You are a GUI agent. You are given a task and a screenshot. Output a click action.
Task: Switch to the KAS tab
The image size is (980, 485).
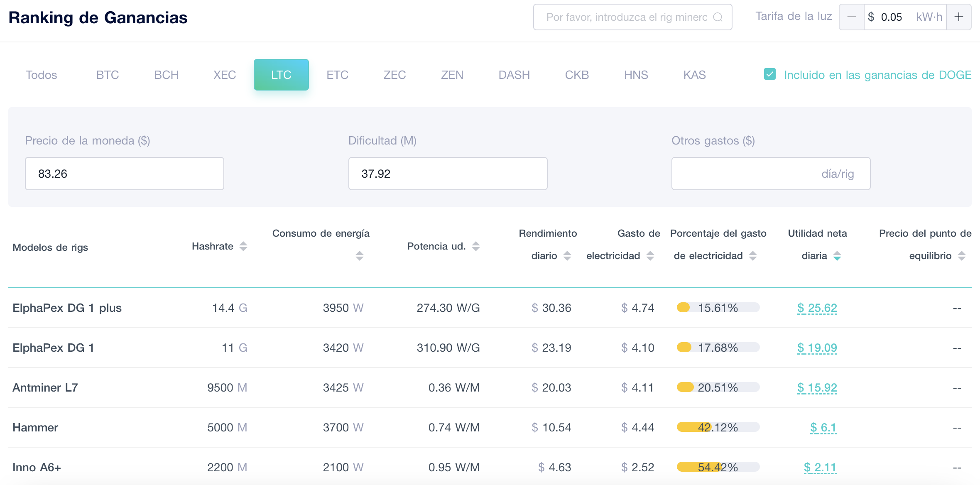(x=695, y=75)
